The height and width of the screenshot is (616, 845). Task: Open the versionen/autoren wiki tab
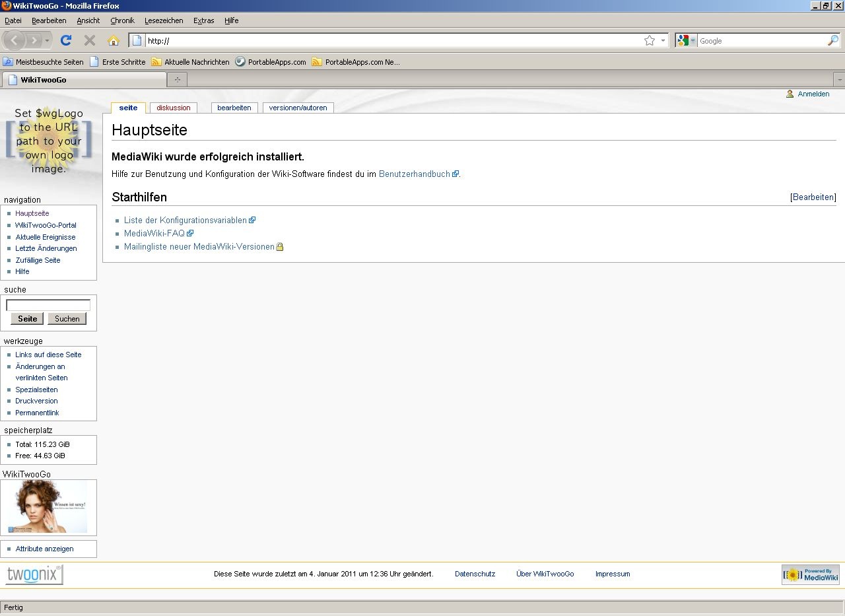[x=298, y=108]
